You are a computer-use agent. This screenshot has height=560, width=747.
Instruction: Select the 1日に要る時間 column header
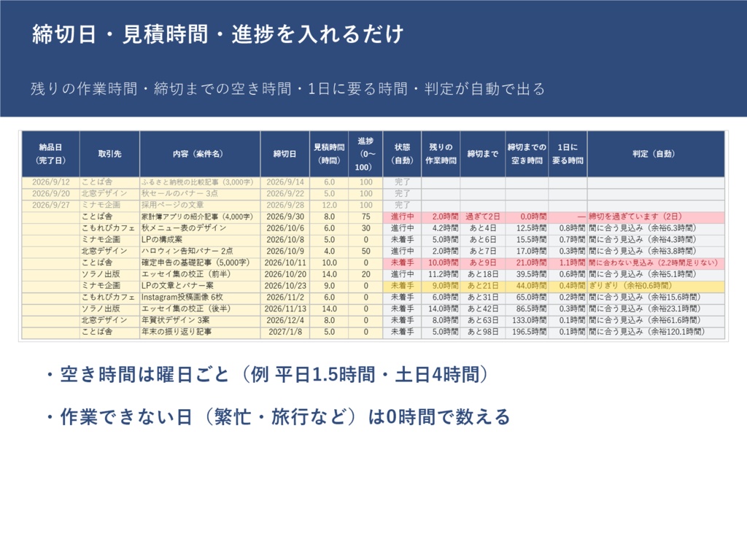pos(568,154)
